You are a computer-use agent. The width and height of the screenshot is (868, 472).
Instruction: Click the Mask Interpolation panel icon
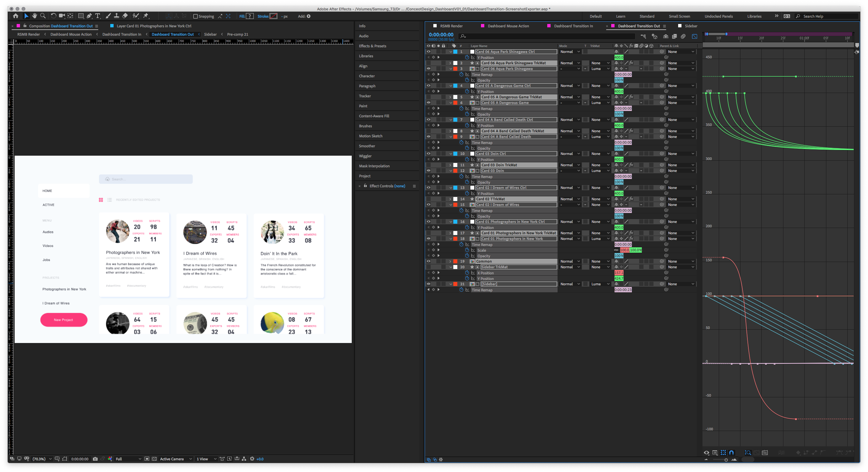coord(374,166)
